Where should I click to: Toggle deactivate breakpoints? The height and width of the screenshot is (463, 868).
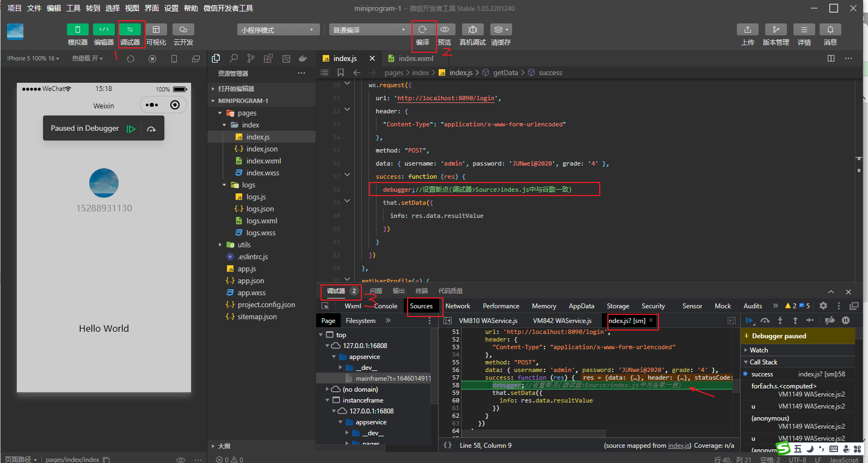(x=830, y=321)
